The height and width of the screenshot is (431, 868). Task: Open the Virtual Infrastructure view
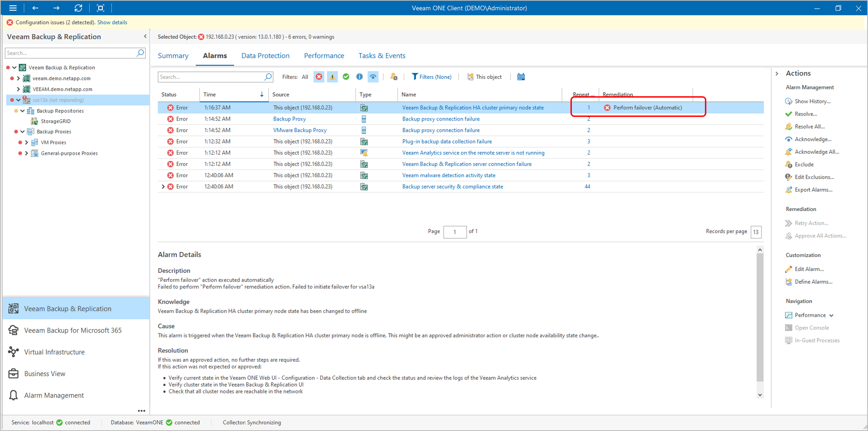click(54, 352)
